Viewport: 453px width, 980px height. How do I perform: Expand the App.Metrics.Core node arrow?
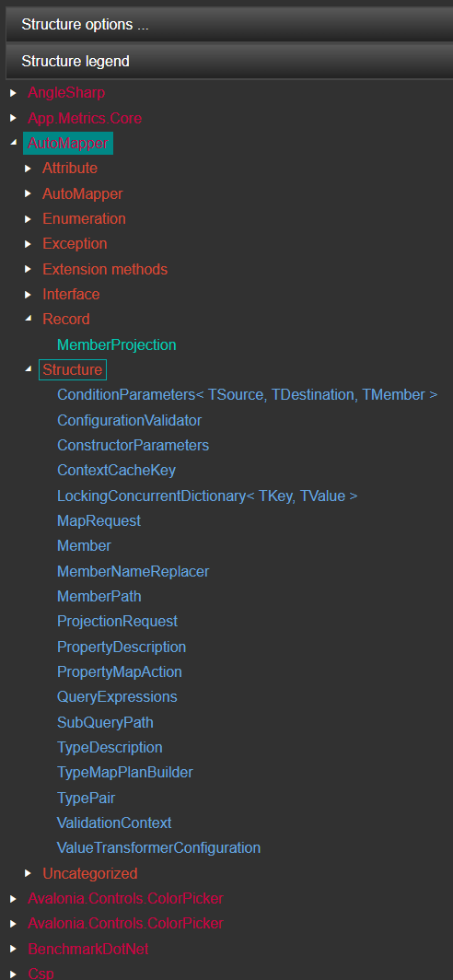pyautogui.click(x=13, y=118)
